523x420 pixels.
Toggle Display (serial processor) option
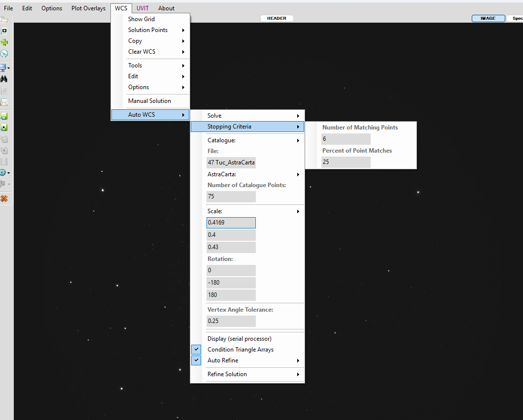239,339
